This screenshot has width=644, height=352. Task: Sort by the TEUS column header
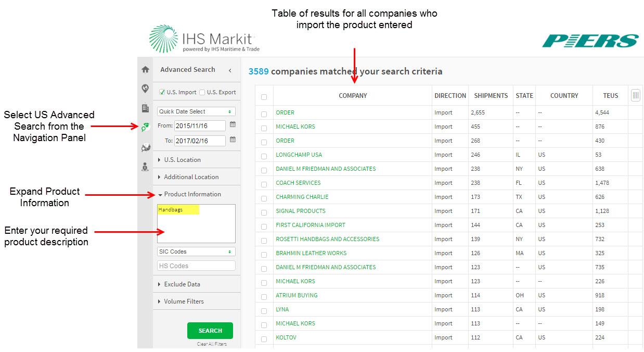[x=611, y=96]
